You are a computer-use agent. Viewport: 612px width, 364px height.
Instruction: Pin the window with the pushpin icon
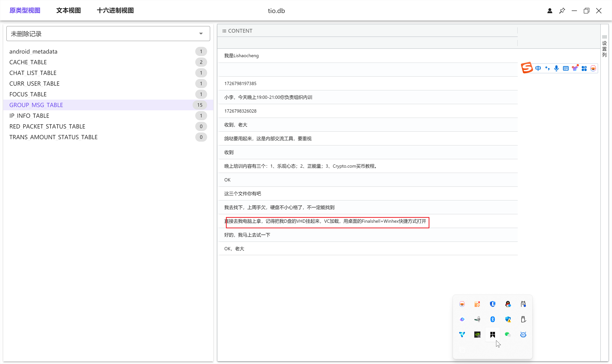click(x=562, y=11)
